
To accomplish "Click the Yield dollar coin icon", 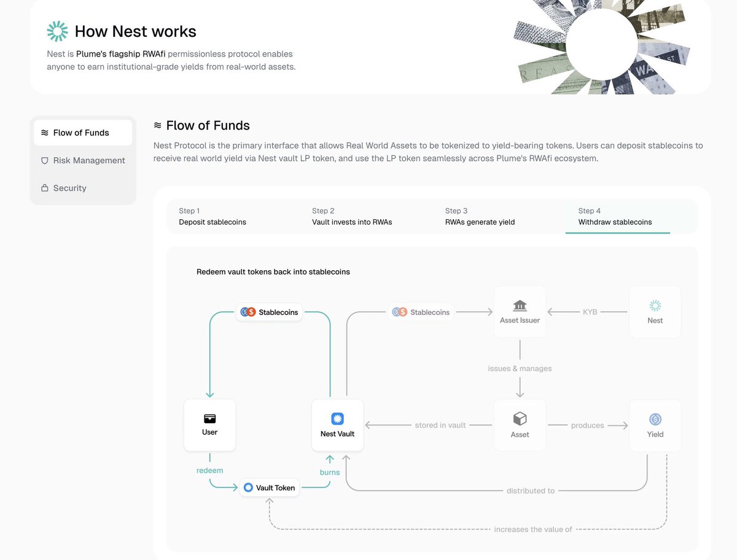I will point(655,419).
